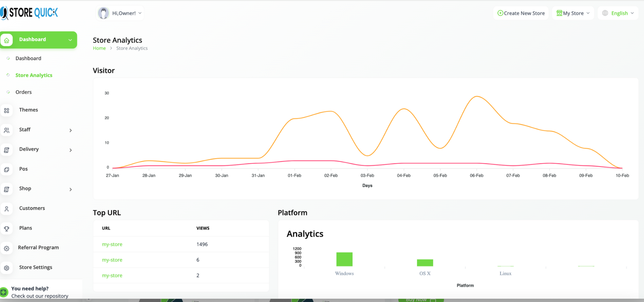644x302 pixels.
Task: Click the Store Settings gear icon
Action: click(x=7, y=268)
